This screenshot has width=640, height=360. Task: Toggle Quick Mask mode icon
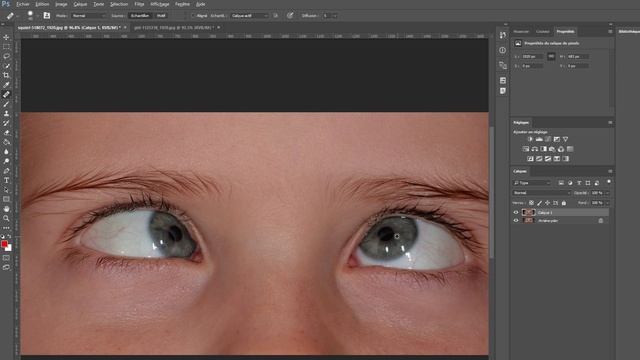point(6,258)
